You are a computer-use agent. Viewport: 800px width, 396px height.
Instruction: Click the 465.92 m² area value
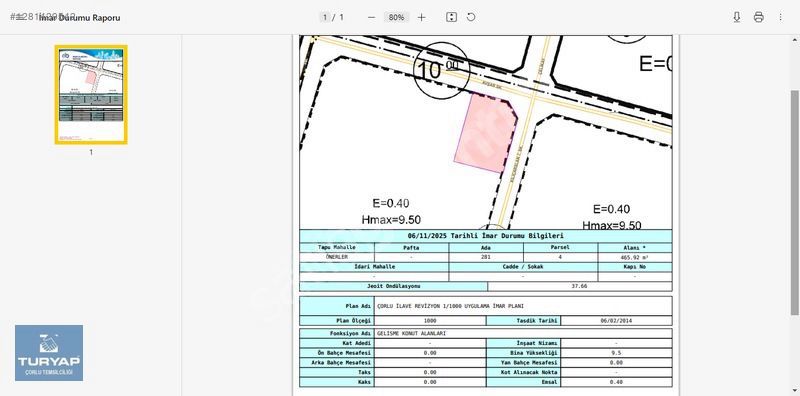point(635,257)
